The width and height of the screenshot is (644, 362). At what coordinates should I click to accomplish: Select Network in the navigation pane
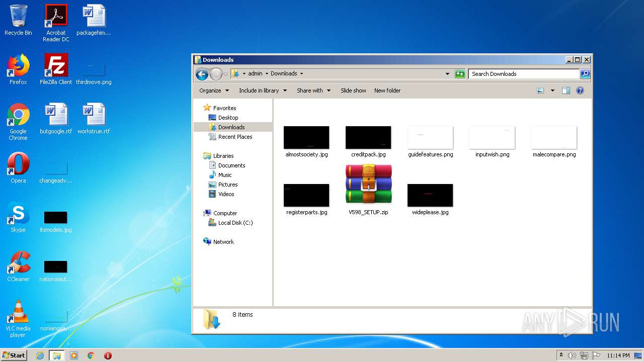coord(223,242)
